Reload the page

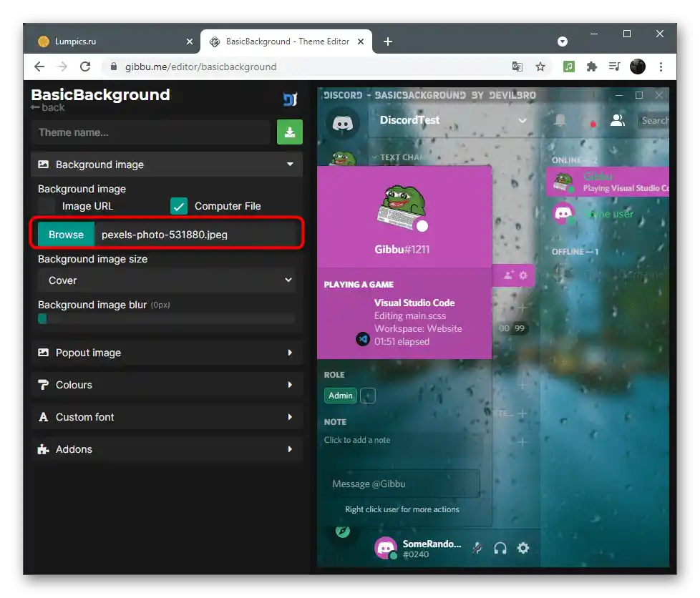point(85,67)
